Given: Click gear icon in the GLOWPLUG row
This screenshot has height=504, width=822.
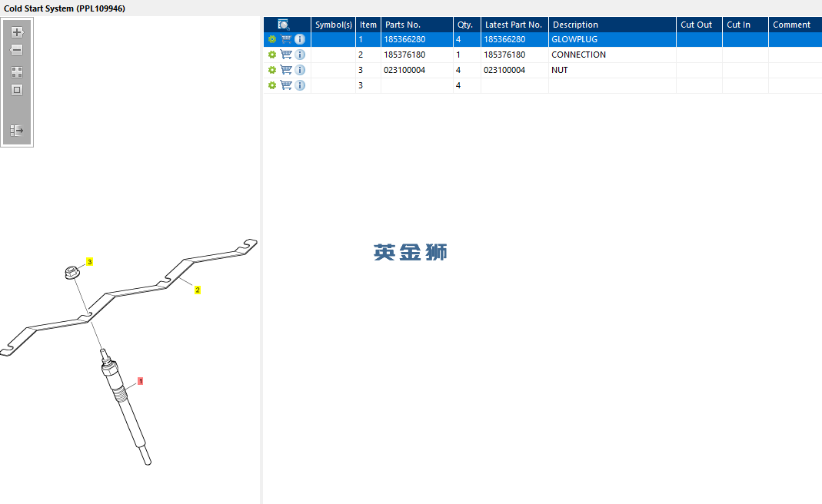Looking at the screenshot, I should pyautogui.click(x=272, y=39).
